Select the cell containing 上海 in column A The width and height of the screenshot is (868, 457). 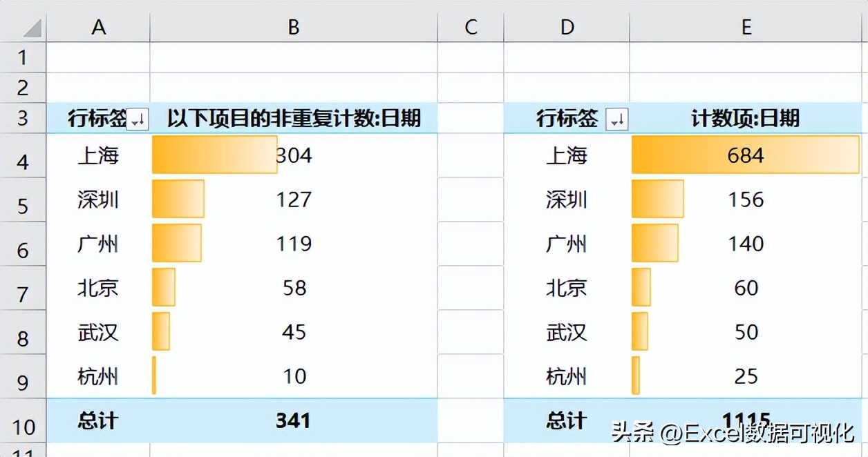98,155
